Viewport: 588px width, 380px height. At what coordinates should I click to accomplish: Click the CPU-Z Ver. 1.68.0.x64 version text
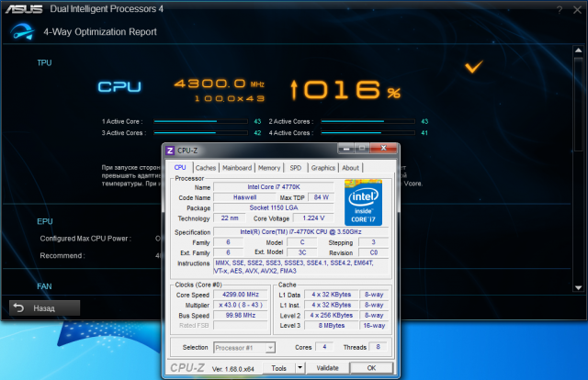232,369
